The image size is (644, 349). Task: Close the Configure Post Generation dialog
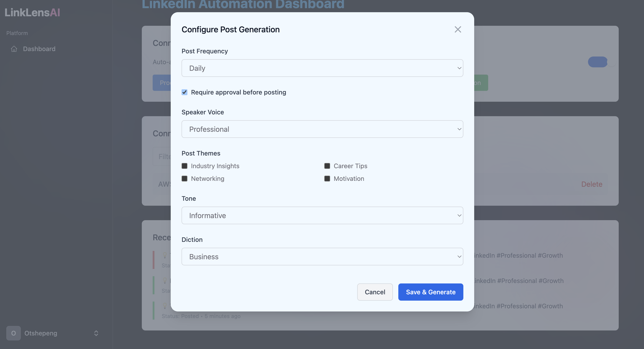click(x=457, y=30)
